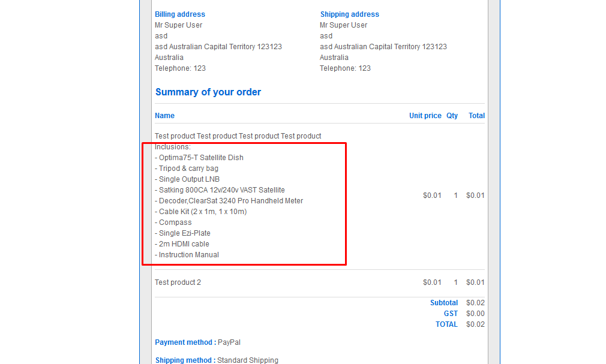The image size is (606, 364).
Task: Click the Qty column header
Action: (452, 116)
